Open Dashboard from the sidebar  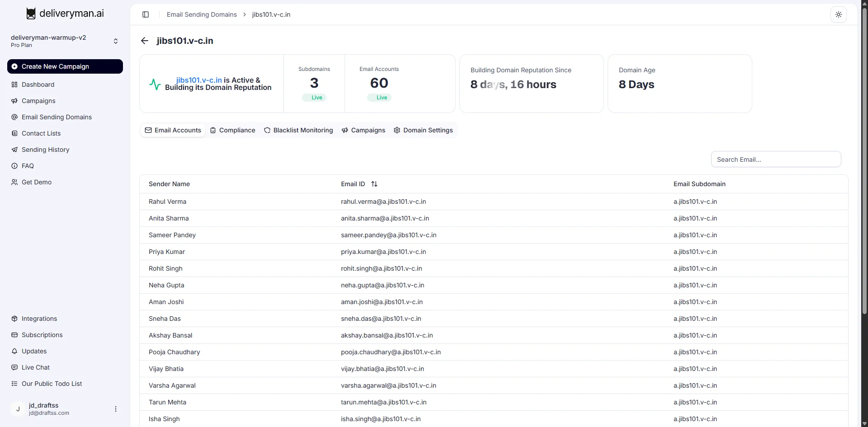(38, 84)
